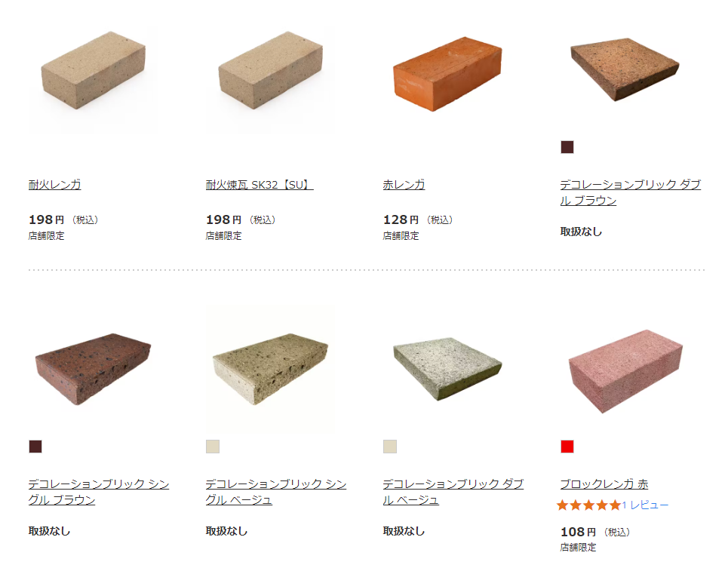Select the brown swatch under ダブル ブラウン brick
This screenshot has width=728, height=571.
tap(567, 147)
